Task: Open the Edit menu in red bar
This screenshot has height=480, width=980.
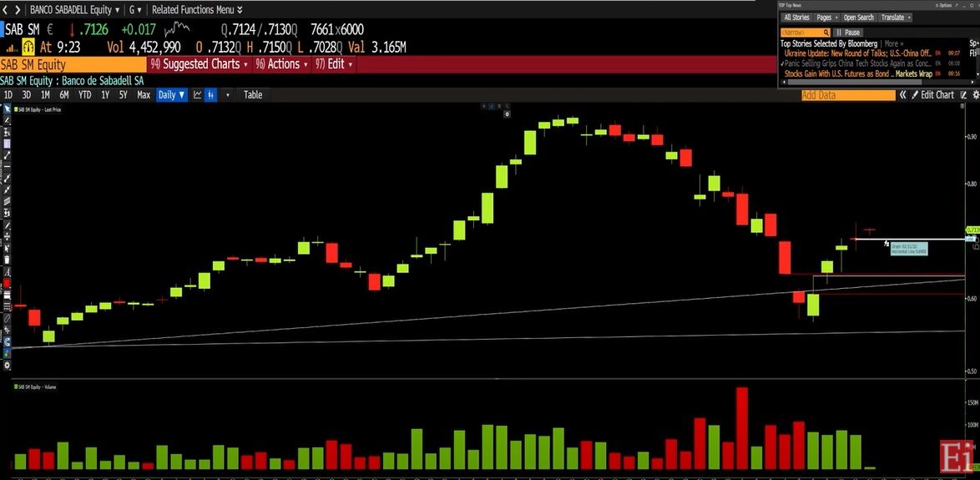Action: point(335,64)
